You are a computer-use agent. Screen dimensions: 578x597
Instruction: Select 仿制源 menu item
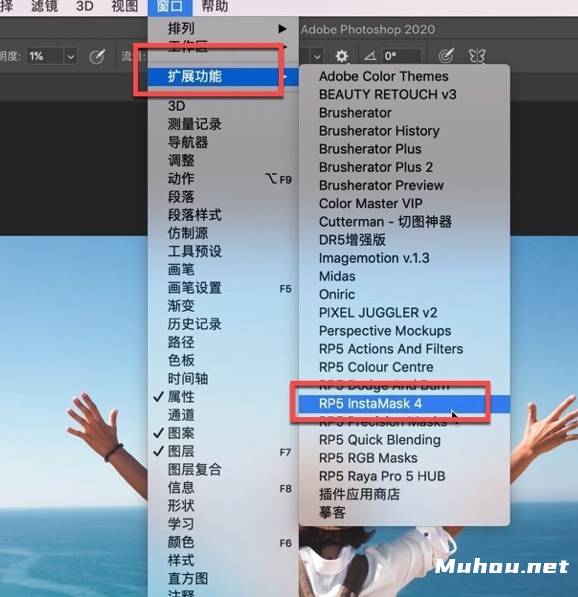223,233
